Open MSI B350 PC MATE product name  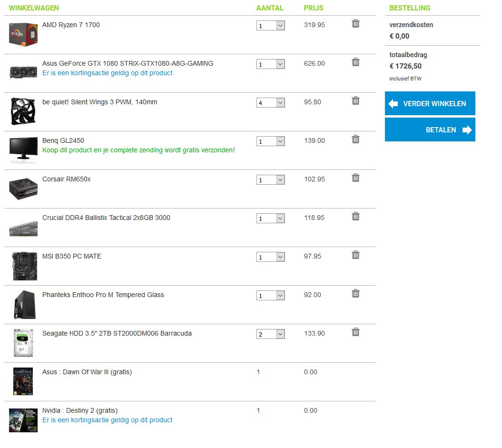pos(72,256)
